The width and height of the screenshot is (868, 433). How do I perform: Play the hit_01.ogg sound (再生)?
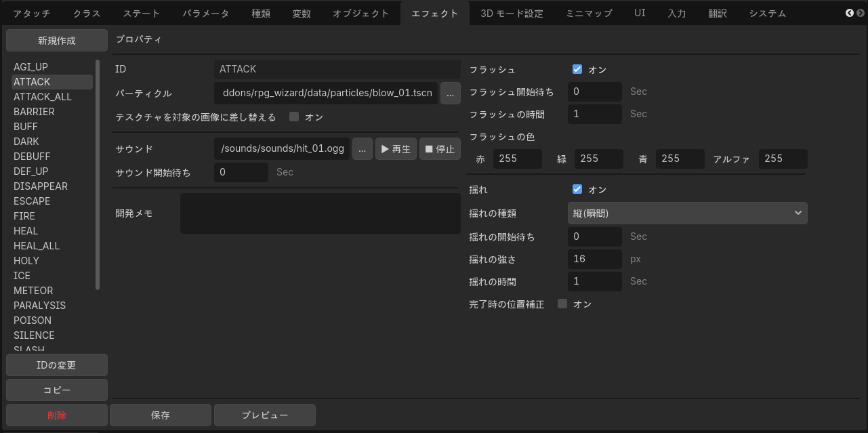(x=396, y=149)
